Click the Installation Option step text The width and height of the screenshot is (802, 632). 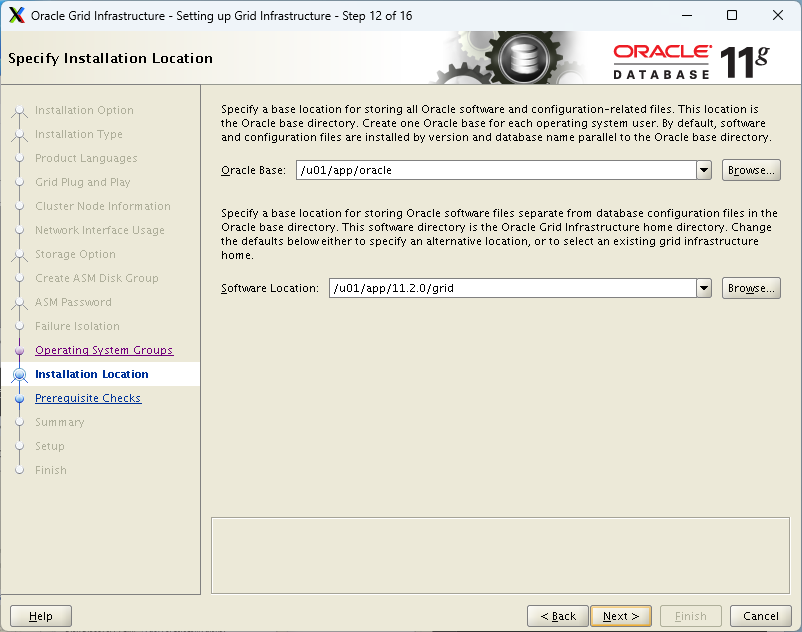point(84,110)
